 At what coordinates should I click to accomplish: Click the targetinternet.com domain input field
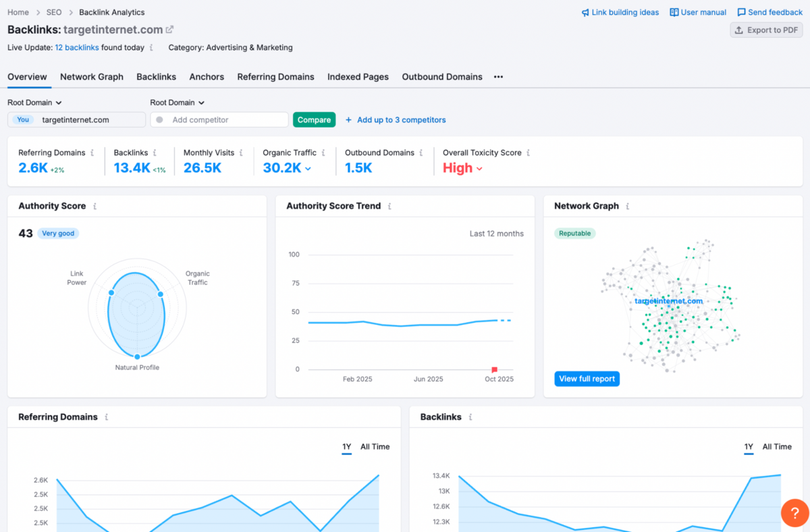pos(76,119)
